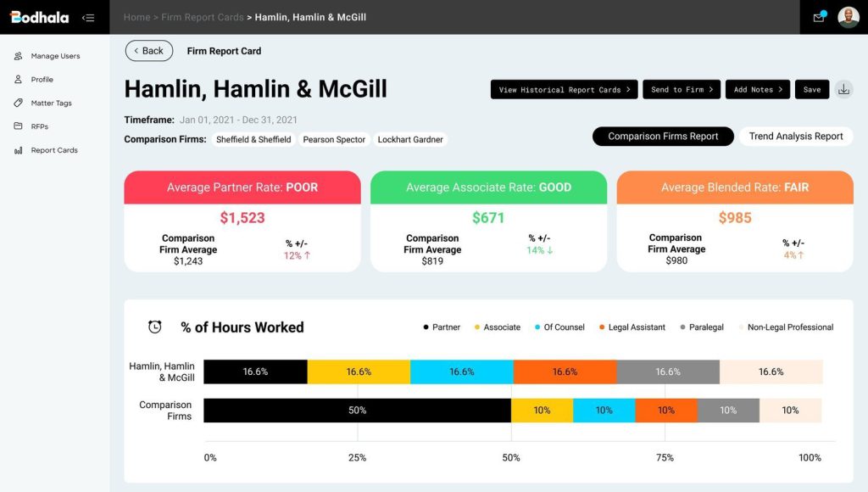Click the Non-Legal Professional segment in the Hamlin, Hamlin & McGill bar
Viewport: 868px width, 492px height.
click(x=771, y=372)
